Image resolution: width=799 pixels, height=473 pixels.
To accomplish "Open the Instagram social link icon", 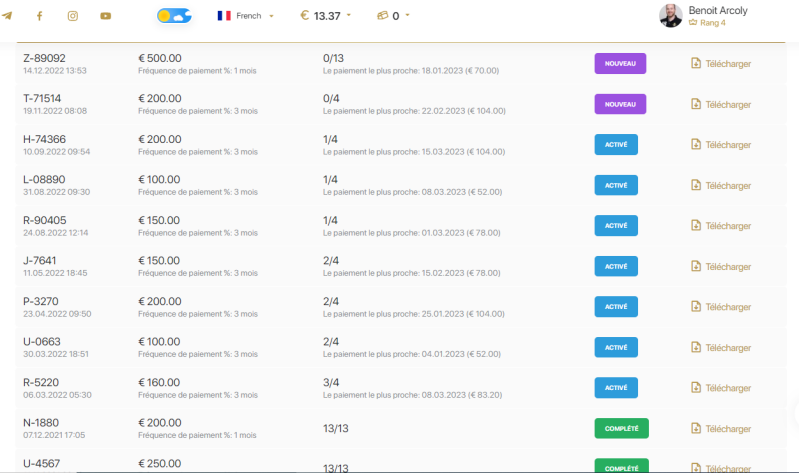I will (73, 16).
